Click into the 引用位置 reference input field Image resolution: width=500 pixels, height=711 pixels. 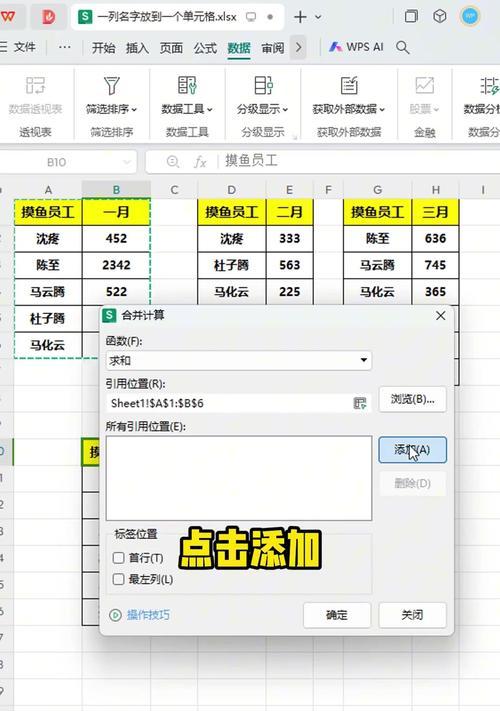[230, 403]
